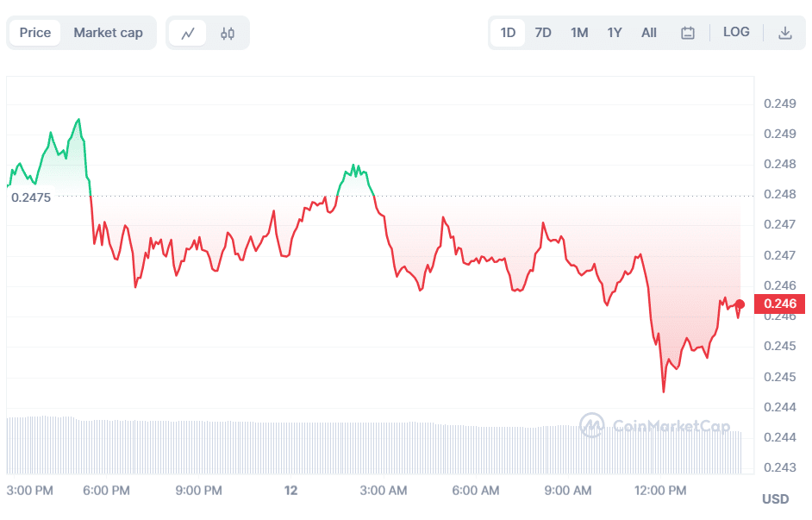Switch to the 7D time range

click(543, 32)
